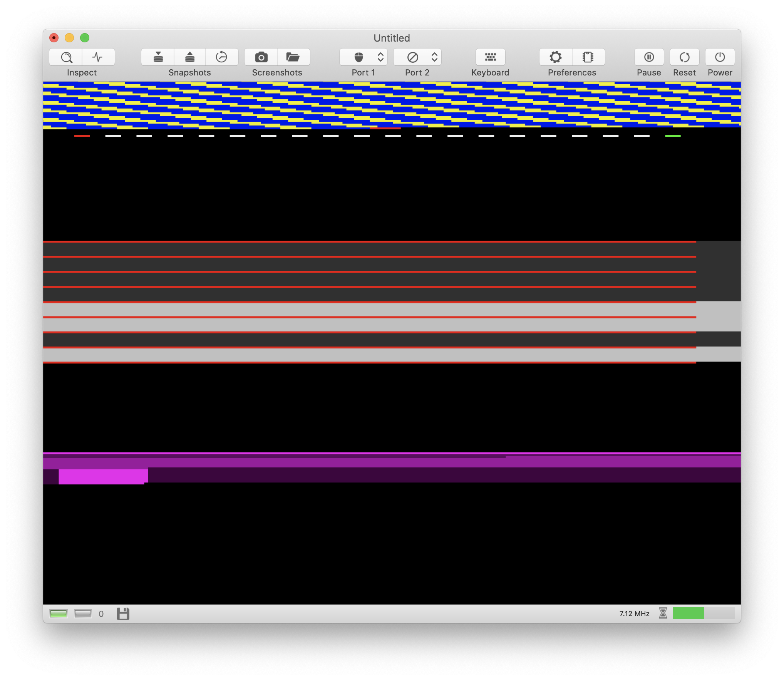The image size is (784, 680).
Task: Restore snapshot with the up-arrow stack icon
Action: (x=190, y=57)
